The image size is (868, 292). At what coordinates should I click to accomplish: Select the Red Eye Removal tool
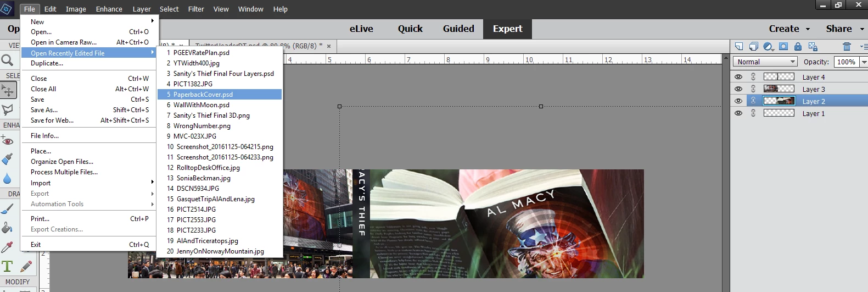[7, 140]
